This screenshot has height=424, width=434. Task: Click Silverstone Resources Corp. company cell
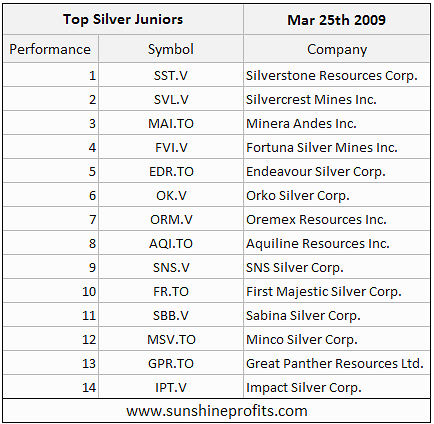pos(337,75)
